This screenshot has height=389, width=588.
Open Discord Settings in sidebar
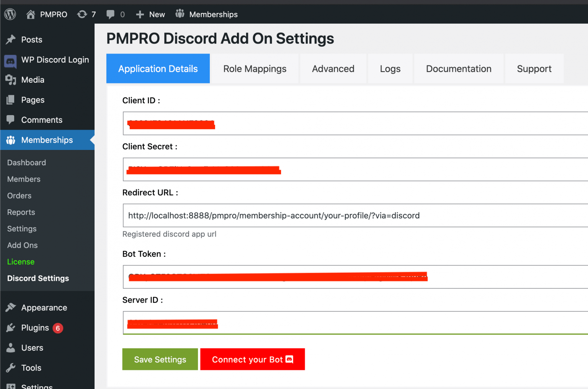(x=38, y=278)
